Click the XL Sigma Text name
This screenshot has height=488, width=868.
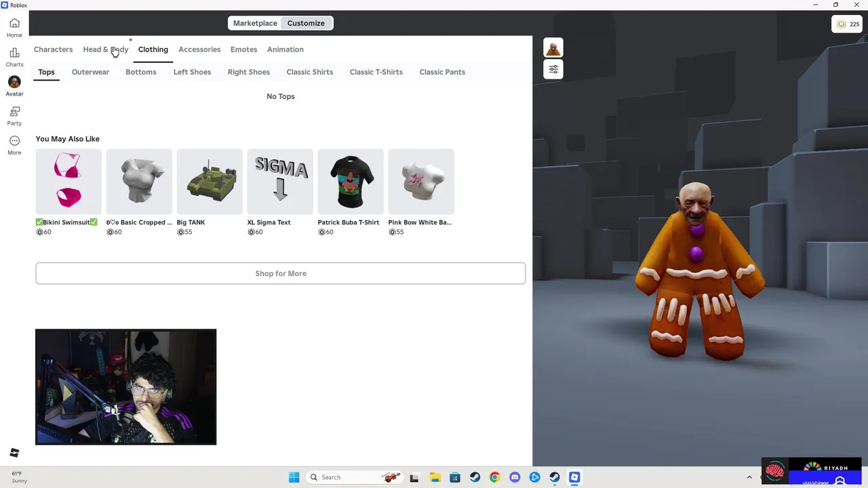[x=269, y=222]
